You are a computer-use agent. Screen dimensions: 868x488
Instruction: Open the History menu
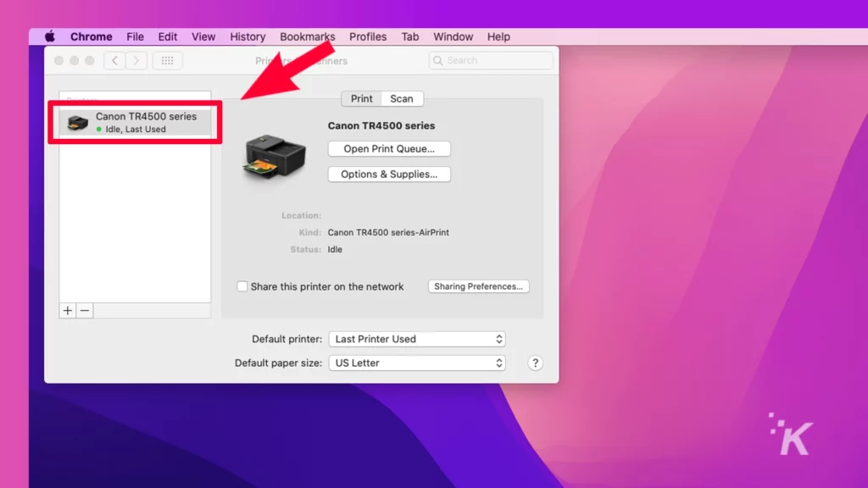pos(248,36)
